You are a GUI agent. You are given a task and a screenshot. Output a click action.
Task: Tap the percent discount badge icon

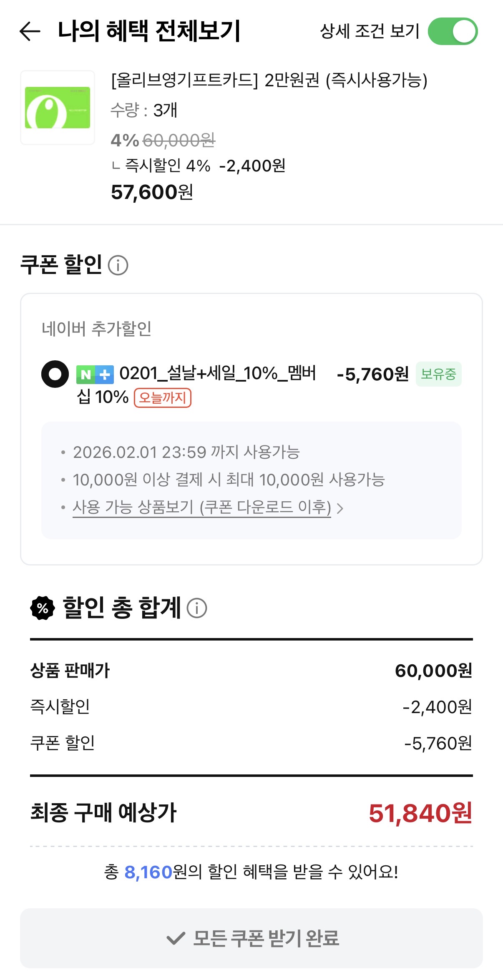(x=43, y=608)
